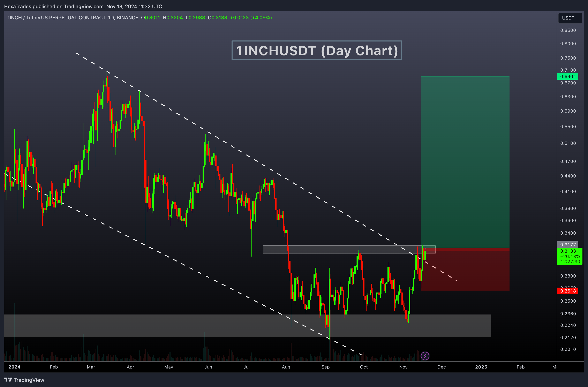Image resolution: width=588 pixels, height=387 pixels.
Task: Click the low value L0.2983
Action: (195, 17)
